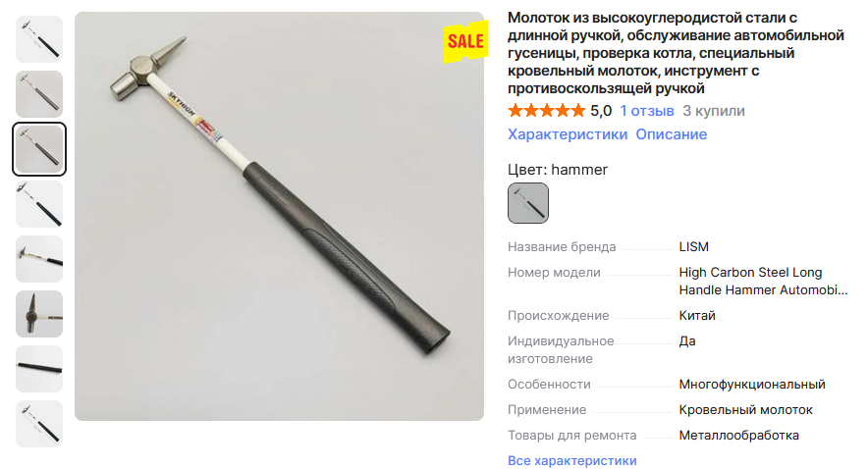868x469 pixels.
Task: Jump to Описание section
Action: pyautogui.click(x=671, y=134)
